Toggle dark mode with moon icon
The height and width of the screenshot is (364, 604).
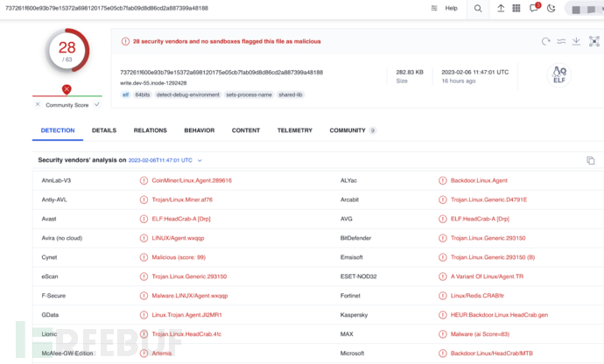tap(551, 9)
